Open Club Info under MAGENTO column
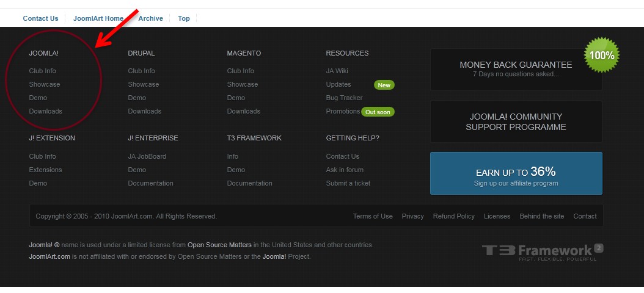This screenshot has width=644, height=293. point(240,71)
